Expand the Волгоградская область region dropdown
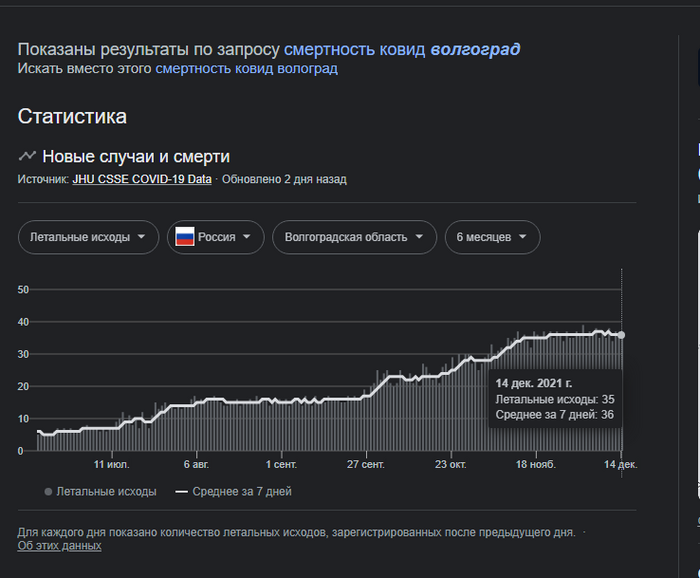Viewport: 700px width, 578px height. pyautogui.click(x=354, y=237)
